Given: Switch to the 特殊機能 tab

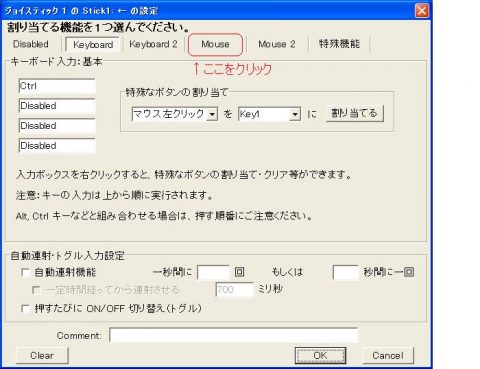Looking at the screenshot, I should [339, 44].
